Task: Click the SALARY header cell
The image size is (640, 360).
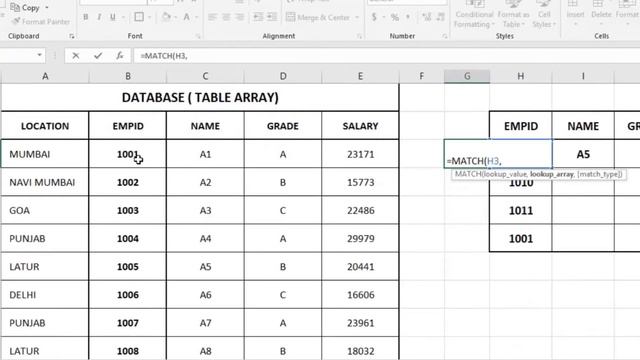Action: point(360,126)
